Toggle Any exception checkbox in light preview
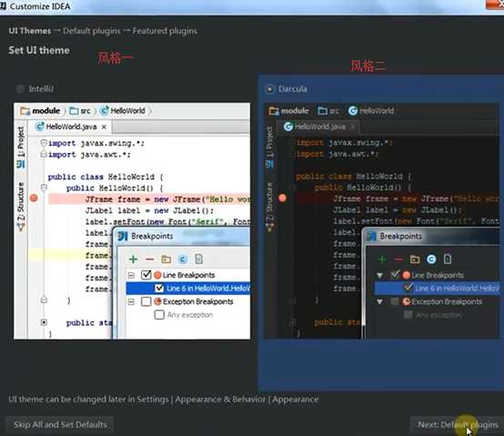Screen dimensions: 504x436 pyautogui.click(x=159, y=315)
